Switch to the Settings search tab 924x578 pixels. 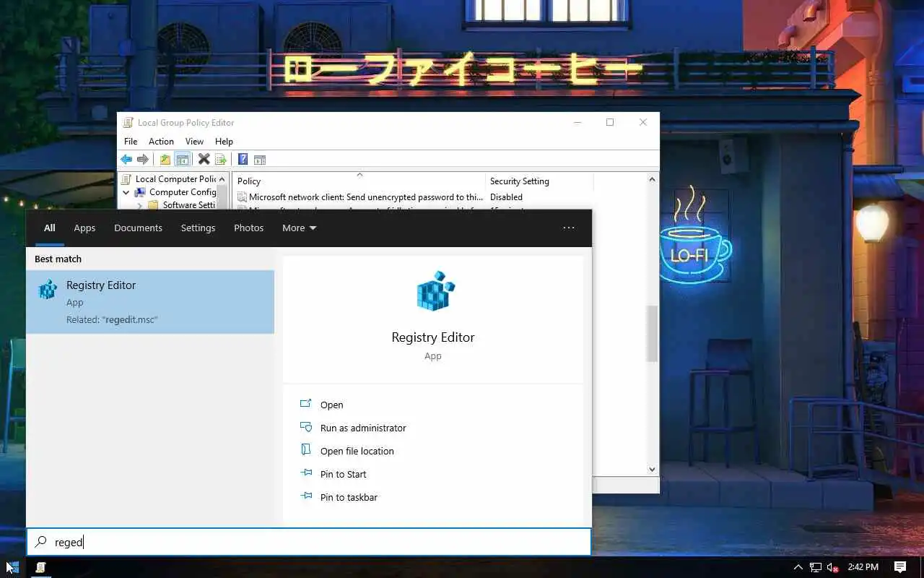coord(198,228)
